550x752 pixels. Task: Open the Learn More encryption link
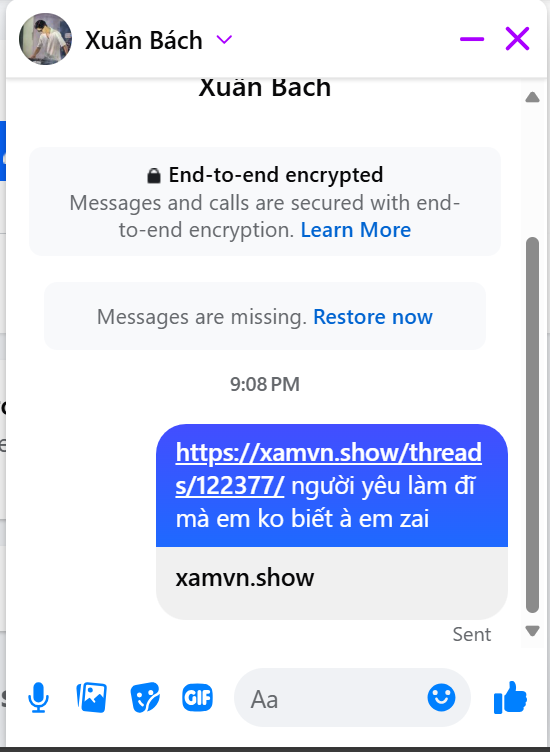pyautogui.click(x=356, y=230)
